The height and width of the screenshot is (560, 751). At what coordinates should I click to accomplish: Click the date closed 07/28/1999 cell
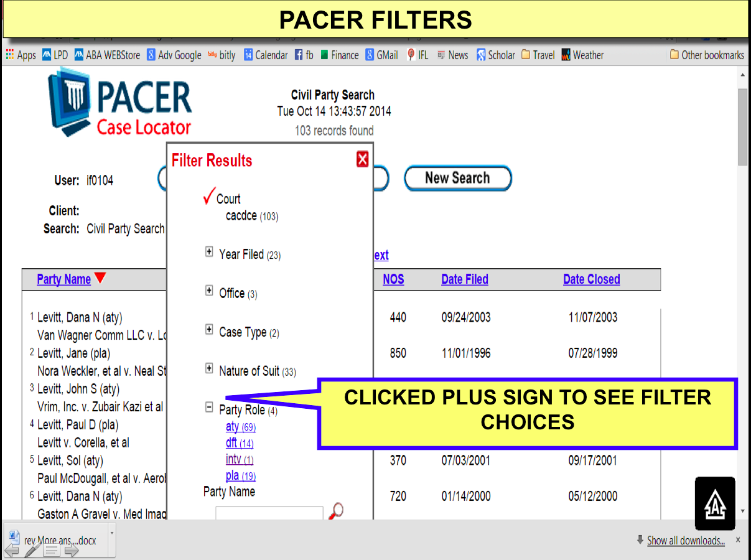[x=593, y=353]
